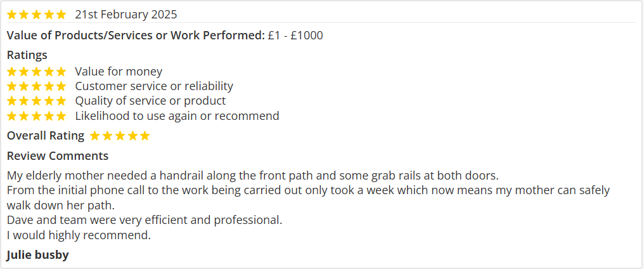Click the third star for Quality of service

point(36,101)
